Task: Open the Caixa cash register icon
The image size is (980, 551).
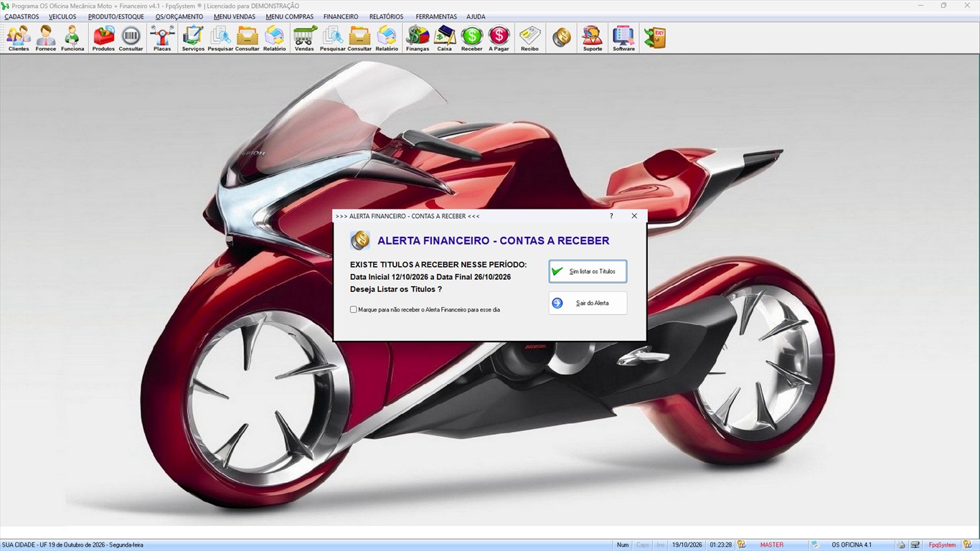Action: pos(445,38)
